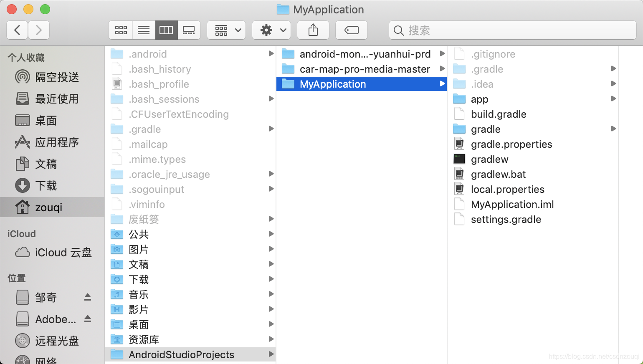Select the .gitignore file

(x=534, y=54)
